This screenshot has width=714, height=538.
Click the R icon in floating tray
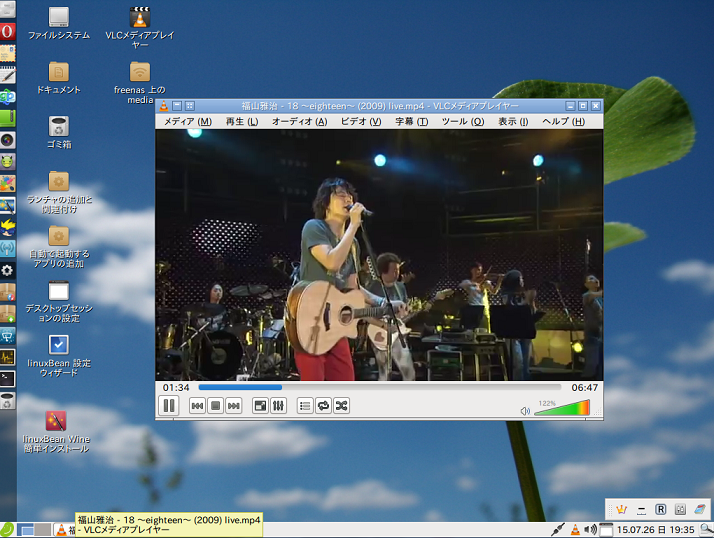coord(660,510)
